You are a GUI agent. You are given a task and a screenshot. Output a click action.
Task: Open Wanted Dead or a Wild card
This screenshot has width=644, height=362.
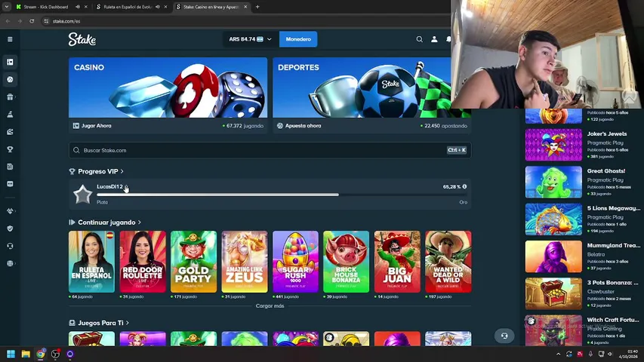coord(448,262)
